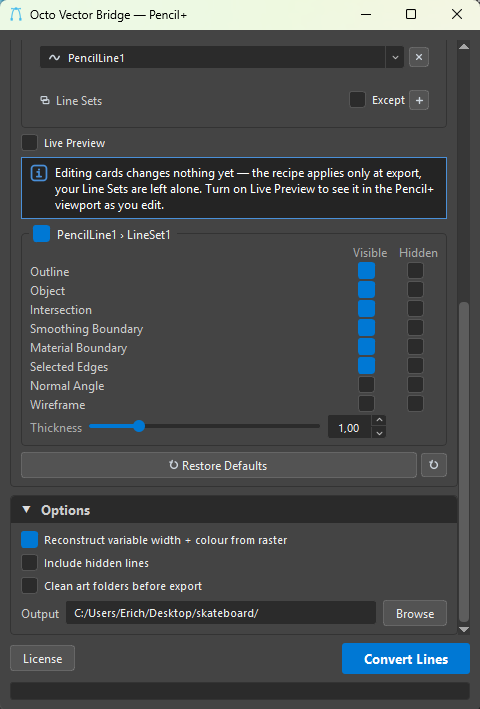Check Object Hidden checkbox
This screenshot has width=480, height=709.
pos(415,290)
